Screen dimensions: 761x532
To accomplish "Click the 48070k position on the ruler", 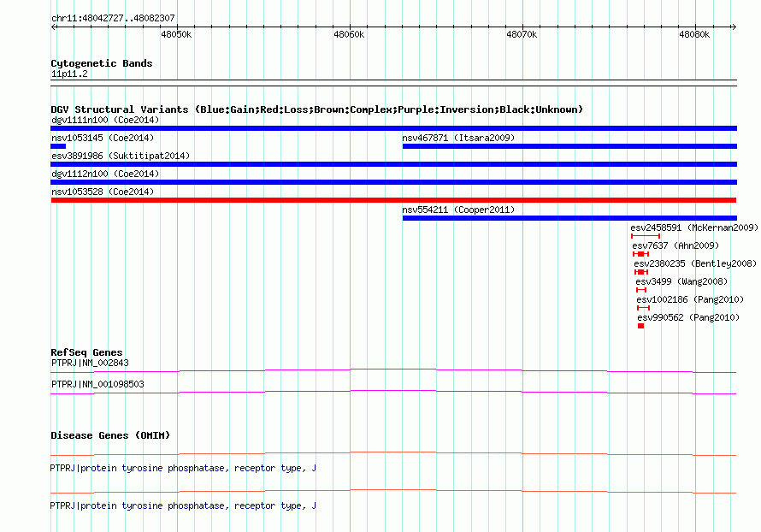I will (x=522, y=34).
